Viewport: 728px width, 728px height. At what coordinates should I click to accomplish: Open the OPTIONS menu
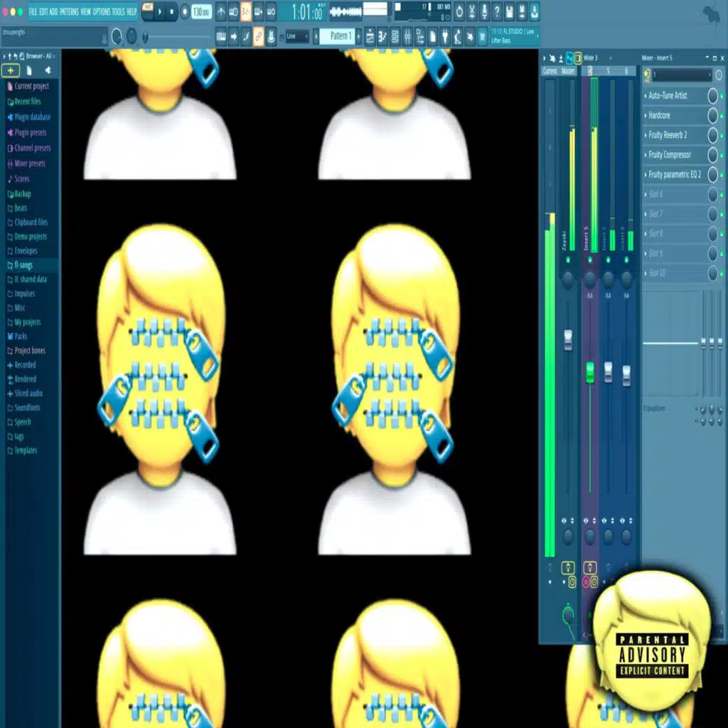102,12
